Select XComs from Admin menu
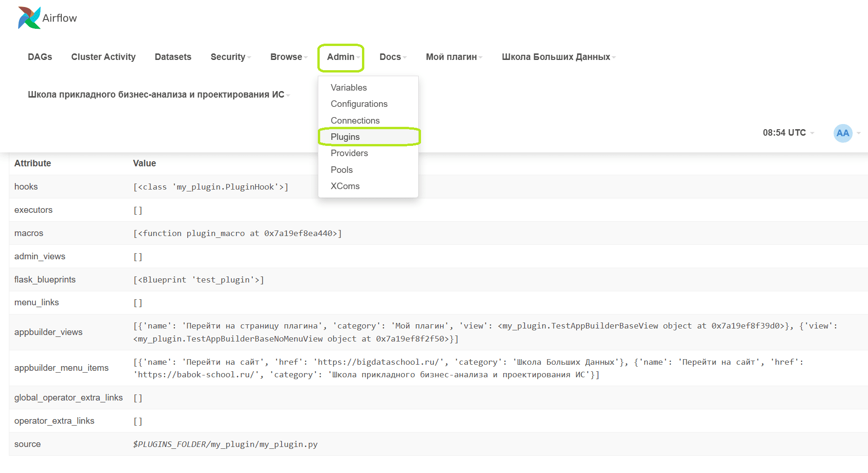The height and width of the screenshot is (473, 868). [x=345, y=186]
